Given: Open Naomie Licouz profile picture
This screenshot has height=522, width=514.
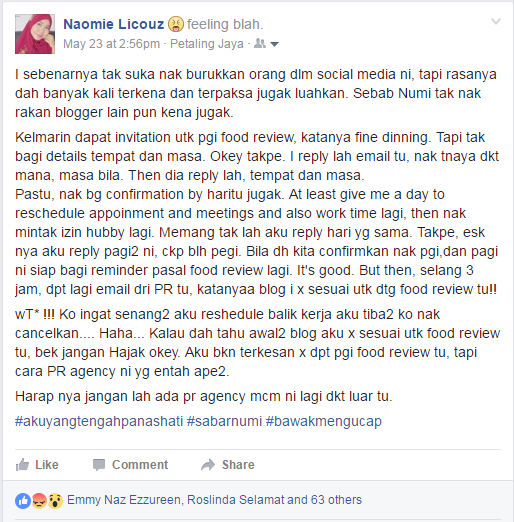Looking at the screenshot, I should [x=35, y=34].
